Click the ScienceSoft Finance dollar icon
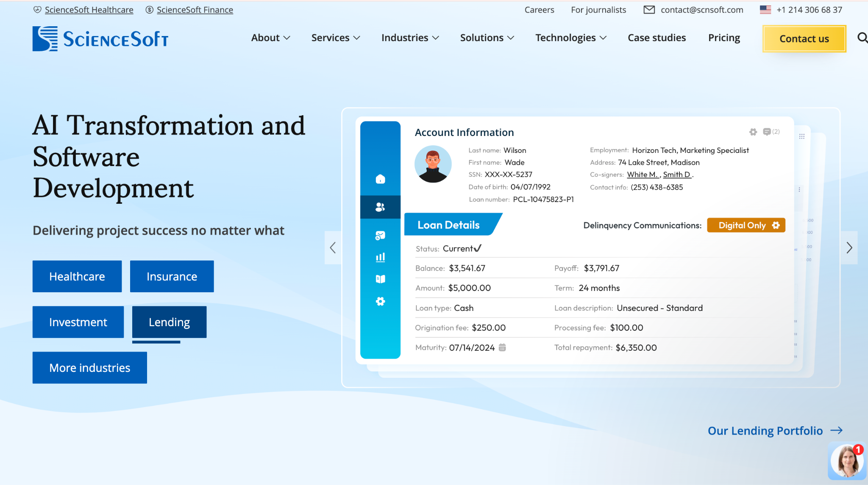This screenshot has width=868, height=485. tap(149, 10)
